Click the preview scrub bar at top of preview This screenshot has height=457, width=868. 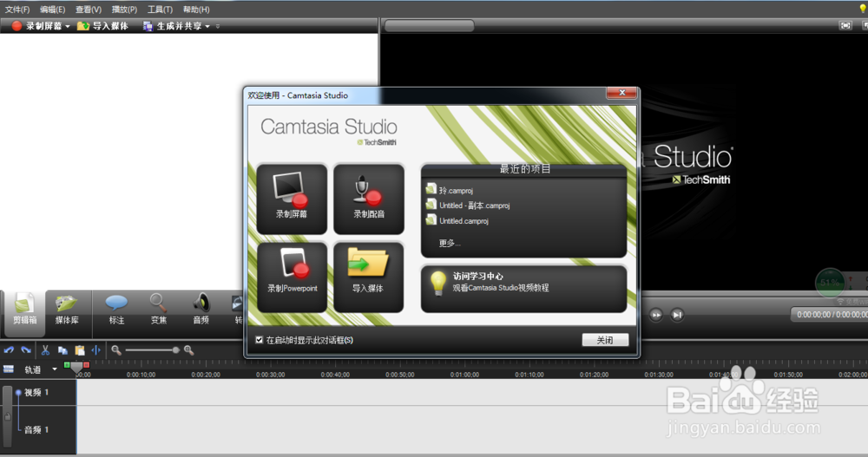[430, 25]
